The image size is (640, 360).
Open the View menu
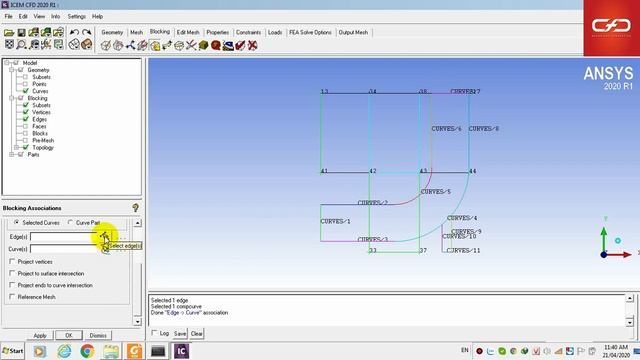pyautogui.click(x=39, y=16)
